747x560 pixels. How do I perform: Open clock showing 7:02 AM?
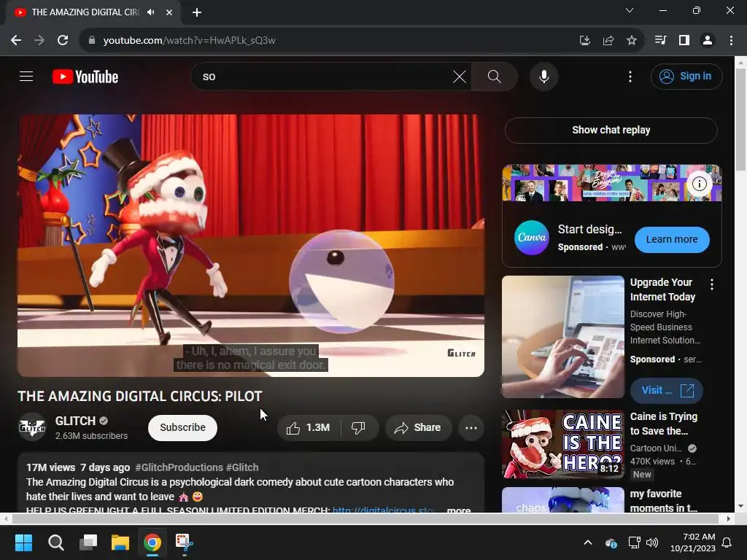tap(693, 542)
